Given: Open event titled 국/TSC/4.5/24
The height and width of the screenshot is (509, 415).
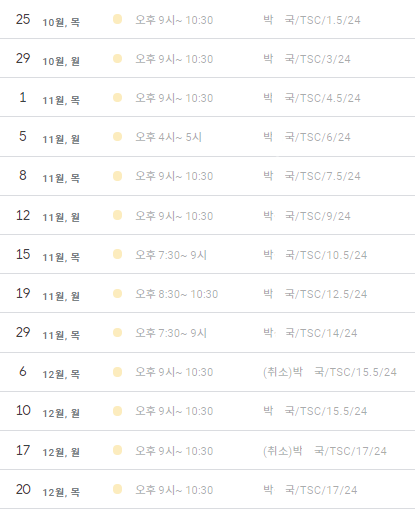Looking at the screenshot, I should [x=312, y=98].
